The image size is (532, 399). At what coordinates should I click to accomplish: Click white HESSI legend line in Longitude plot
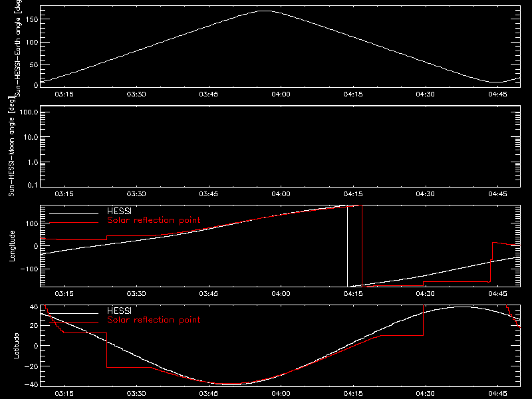74,213
